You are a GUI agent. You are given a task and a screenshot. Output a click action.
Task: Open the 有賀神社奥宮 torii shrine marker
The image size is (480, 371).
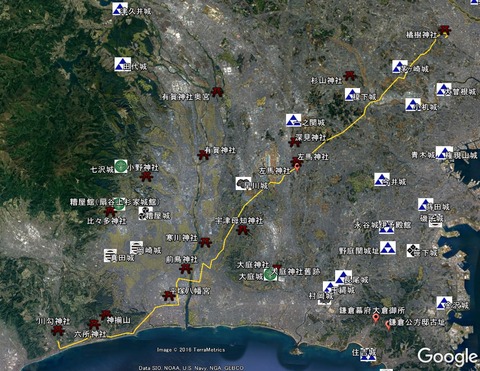[217, 91]
